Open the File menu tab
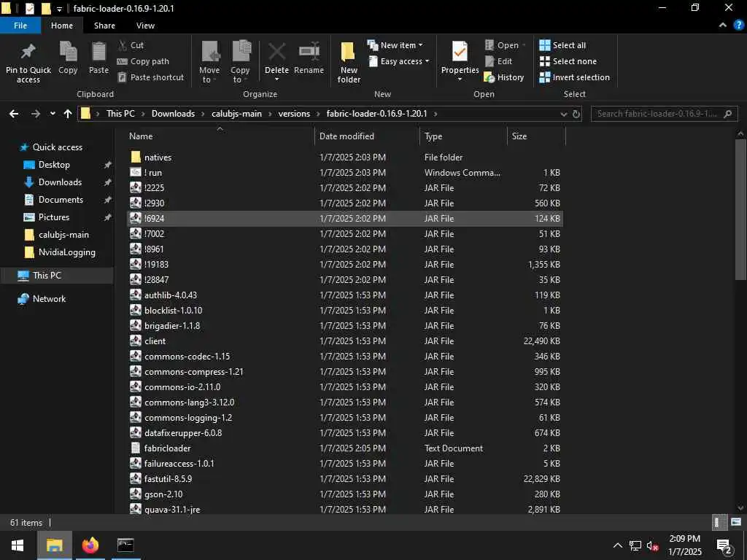Viewport: 747px width, 560px height. [20, 26]
